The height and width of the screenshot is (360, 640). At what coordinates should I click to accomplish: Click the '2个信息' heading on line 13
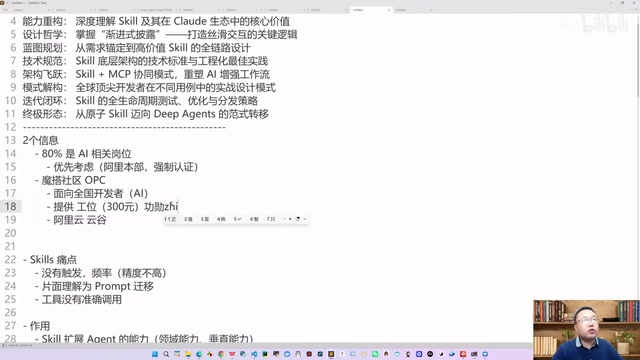click(x=40, y=140)
